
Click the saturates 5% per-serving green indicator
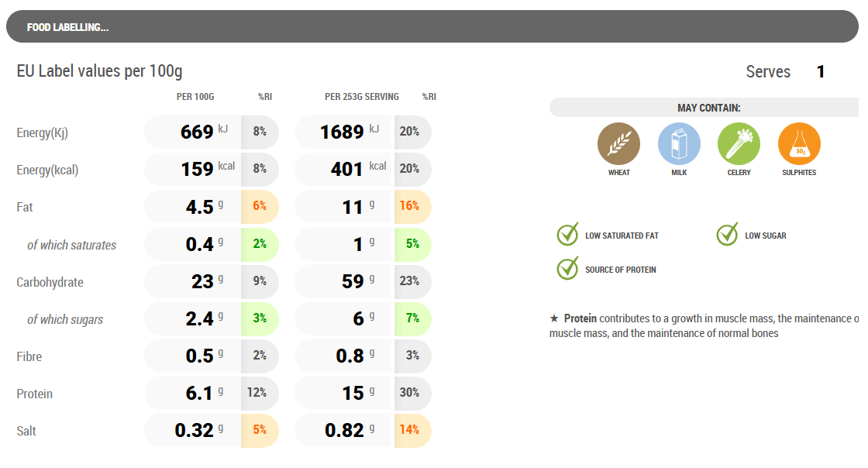click(x=412, y=244)
